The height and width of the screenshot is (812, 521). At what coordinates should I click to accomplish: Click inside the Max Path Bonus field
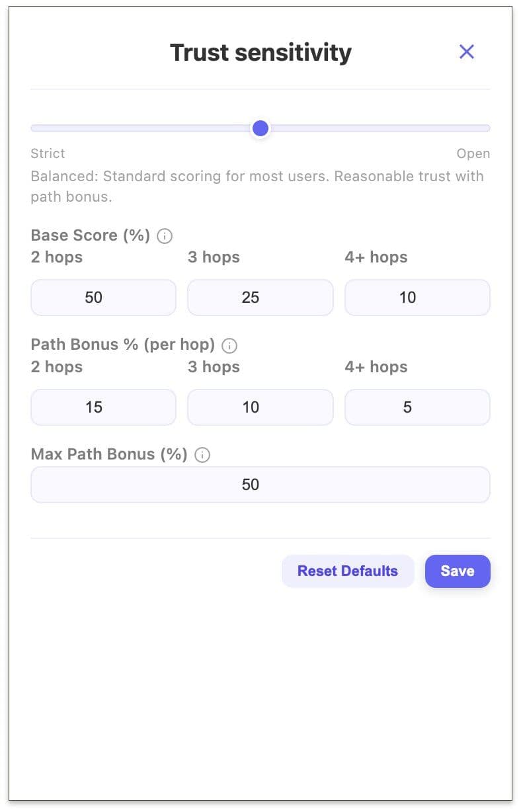click(x=260, y=484)
